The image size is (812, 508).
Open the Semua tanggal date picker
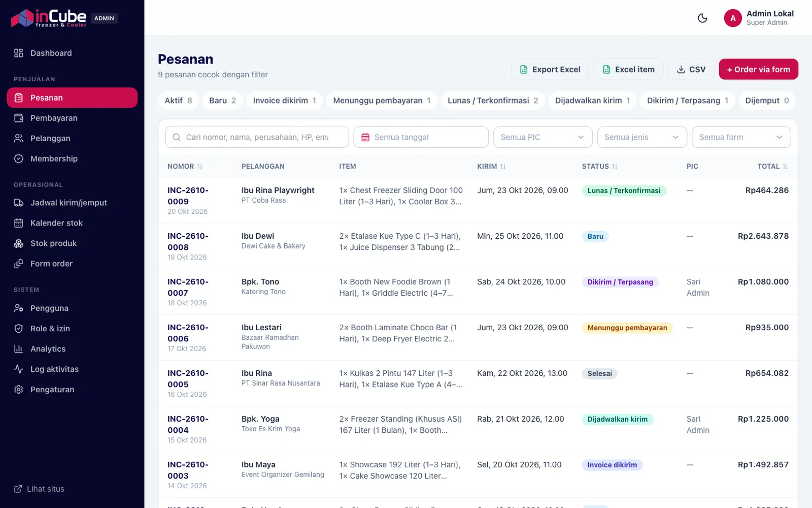pyautogui.click(x=421, y=137)
